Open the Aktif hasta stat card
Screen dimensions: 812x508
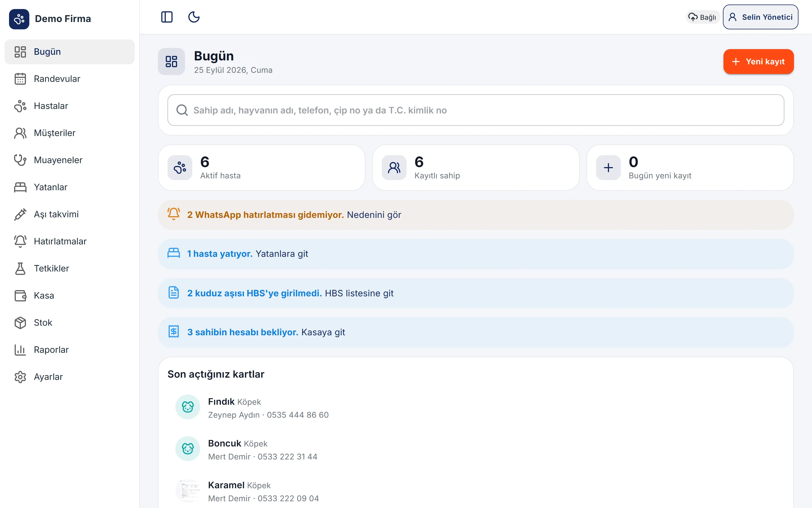(262, 168)
